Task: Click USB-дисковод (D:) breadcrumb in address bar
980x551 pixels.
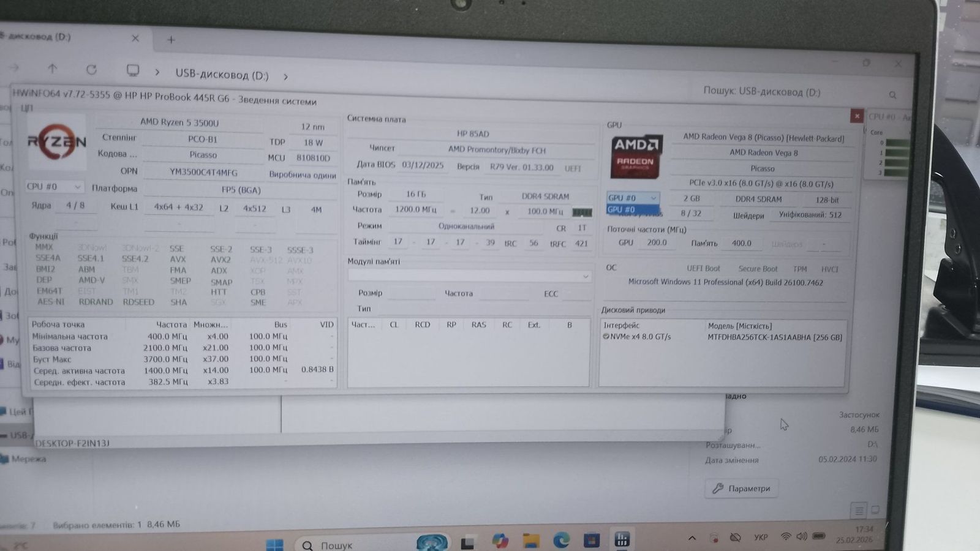Action: [x=222, y=75]
